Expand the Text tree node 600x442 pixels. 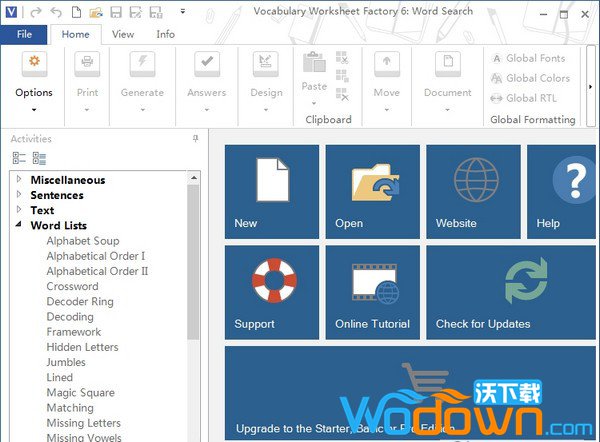[x=19, y=209]
